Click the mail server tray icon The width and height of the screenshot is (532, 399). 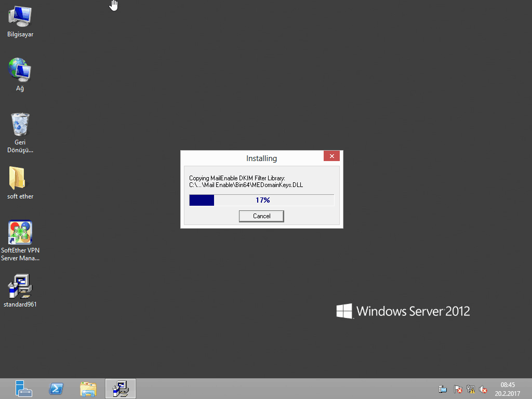point(443,389)
